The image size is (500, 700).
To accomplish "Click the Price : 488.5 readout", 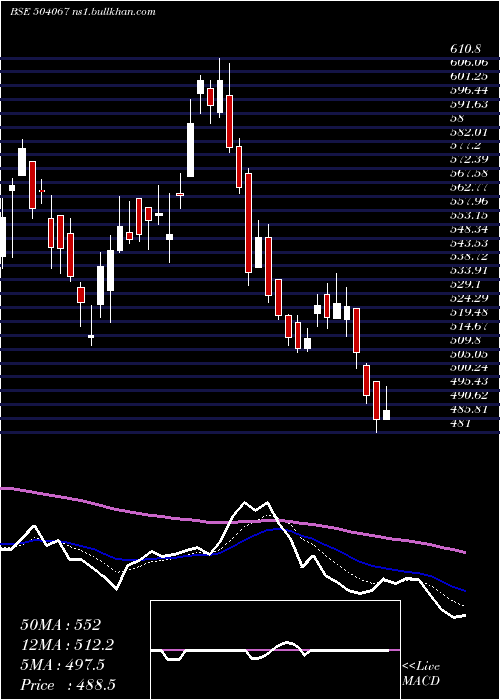I will 69,685.
